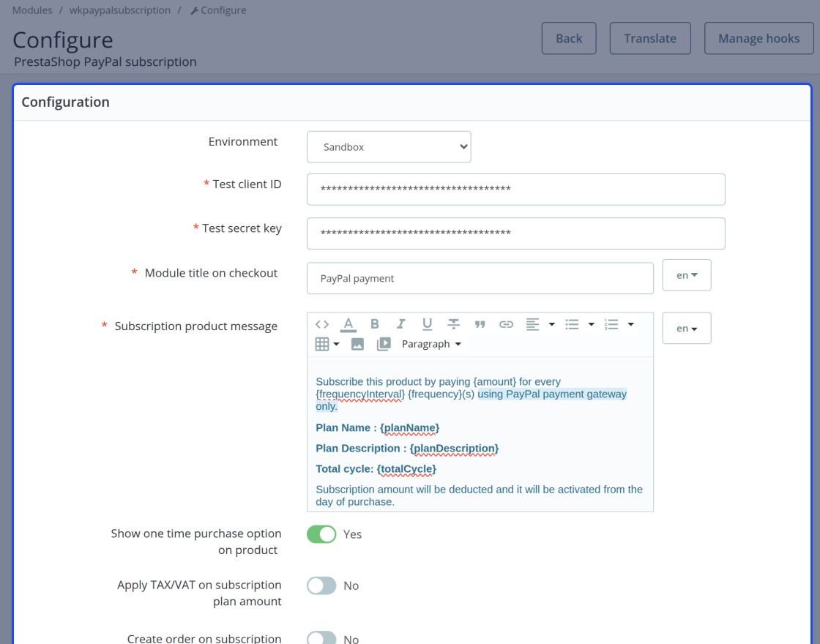
Task: Apply italic formatting in message editor
Action: (400, 324)
